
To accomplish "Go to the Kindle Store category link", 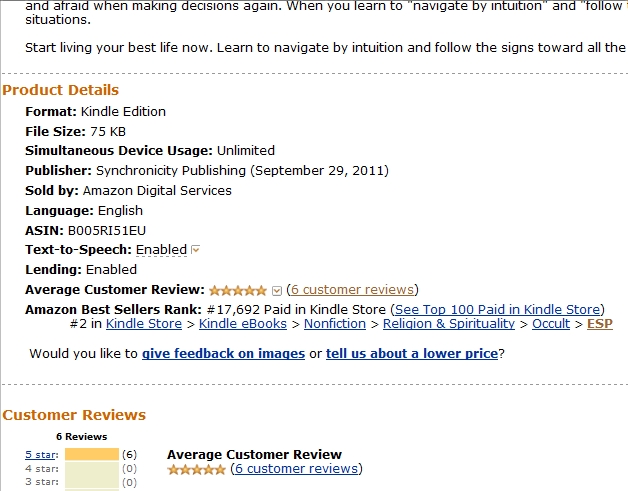I will coord(144,324).
